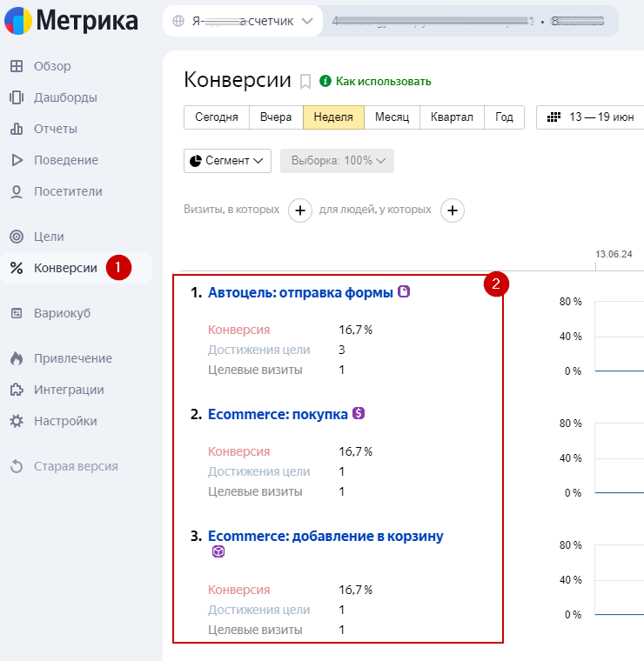Open goal Автоцель: отправка формы
This screenshot has height=661, width=644.
point(300,293)
